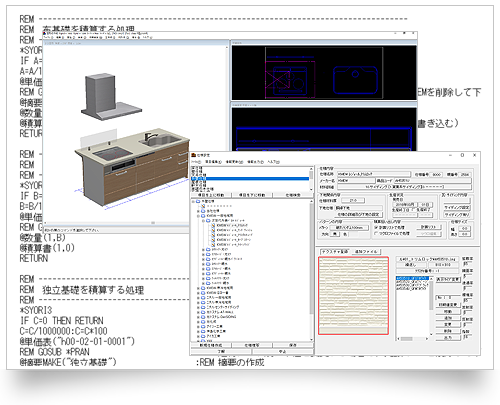Screen dimensions: 500x405
Task: Click the texture list horizontal scrollbar
Action: pos(412,339)
